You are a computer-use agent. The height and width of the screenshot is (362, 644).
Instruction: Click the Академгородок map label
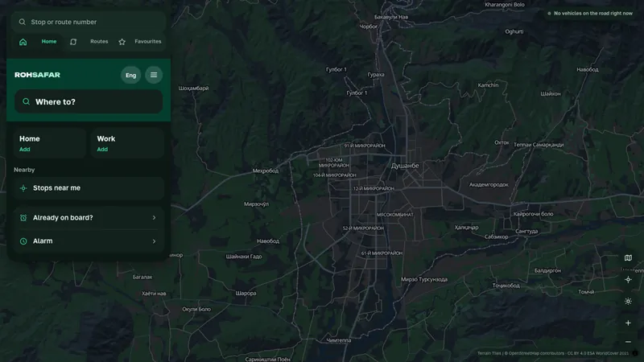489,185
